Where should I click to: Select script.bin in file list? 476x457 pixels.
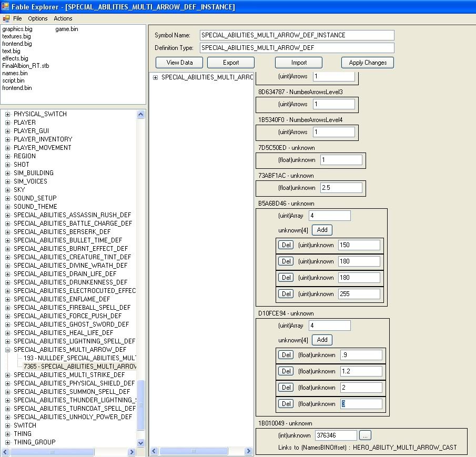pyautogui.click(x=13, y=80)
